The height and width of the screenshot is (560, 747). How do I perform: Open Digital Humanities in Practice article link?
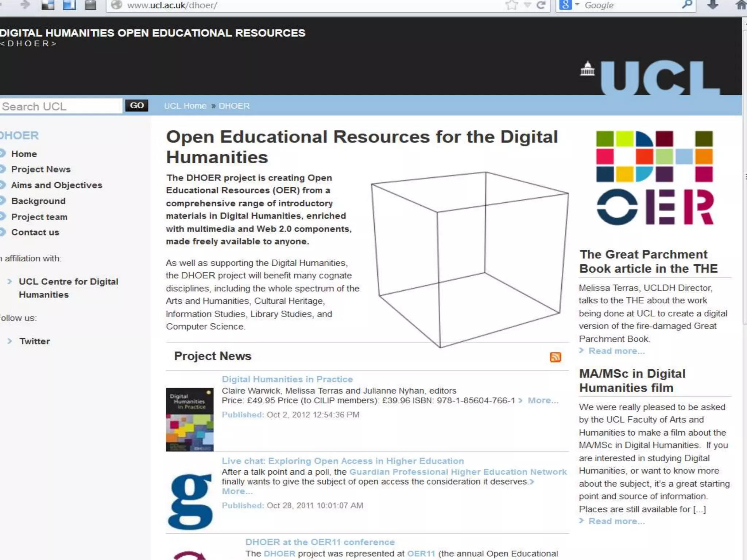point(287,379)
